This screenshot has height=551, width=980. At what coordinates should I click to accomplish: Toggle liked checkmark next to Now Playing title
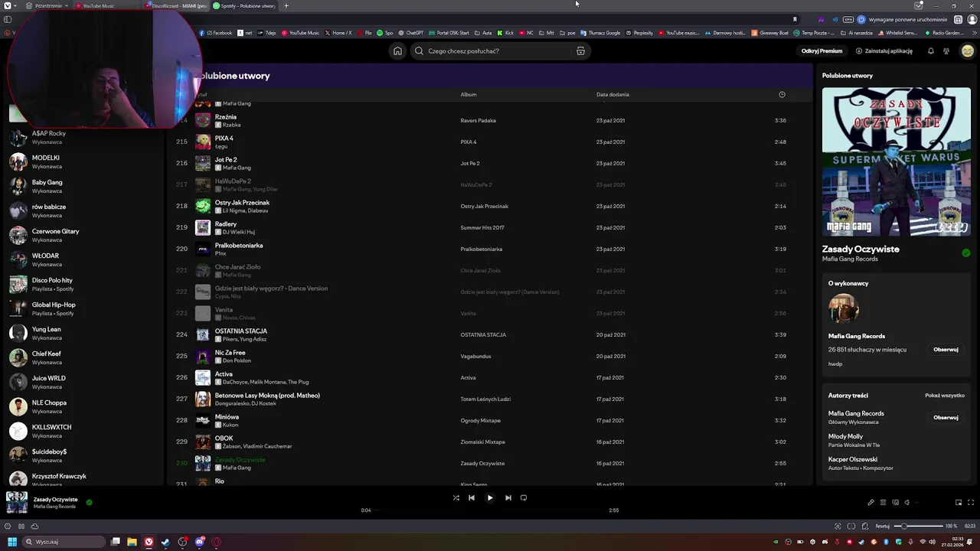(89, 502)
